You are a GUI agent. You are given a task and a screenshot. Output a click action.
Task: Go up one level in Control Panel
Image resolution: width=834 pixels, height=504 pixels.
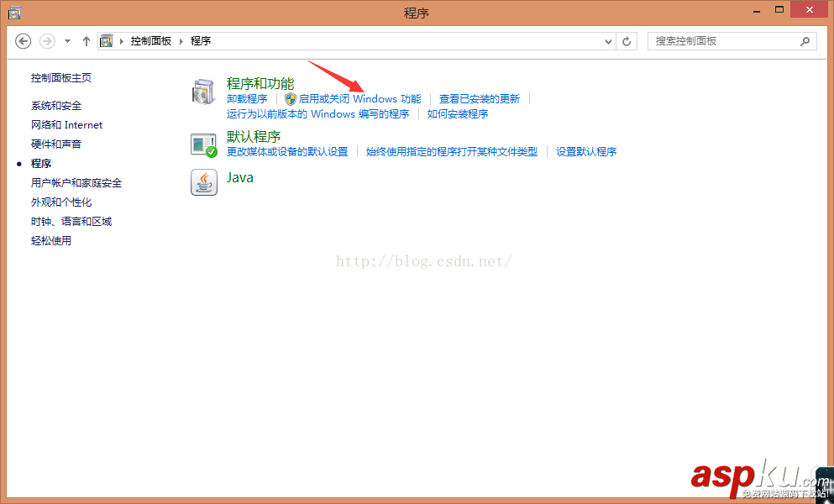point(86,40)
